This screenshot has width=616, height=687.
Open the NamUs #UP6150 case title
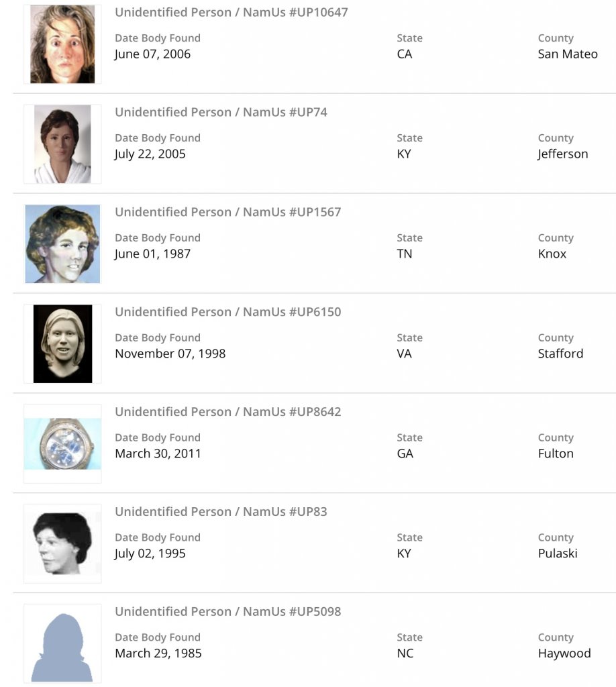point(227,312)
